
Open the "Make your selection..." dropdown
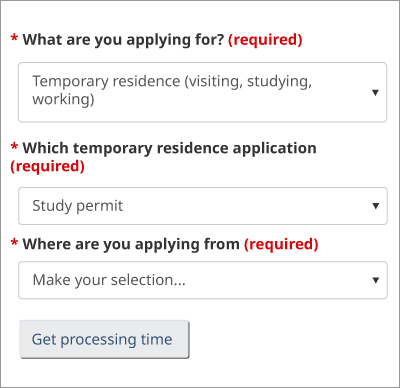pyautogui.click(x=203, y=280)
